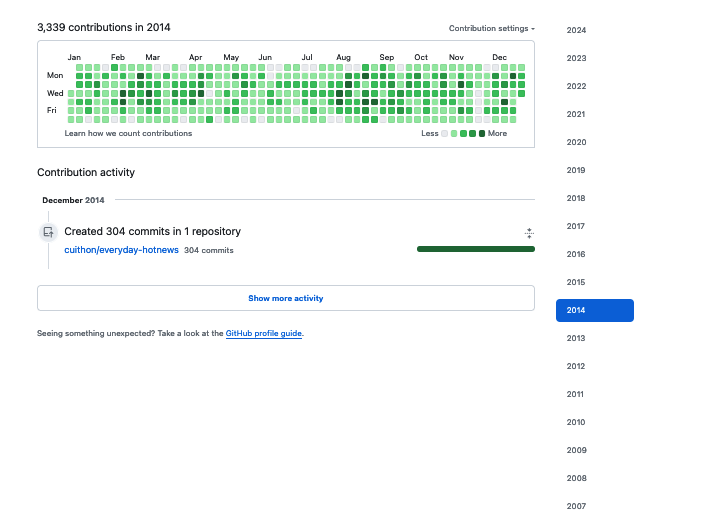
Task: Jump to year 2010 contributions
Action: 576,422
